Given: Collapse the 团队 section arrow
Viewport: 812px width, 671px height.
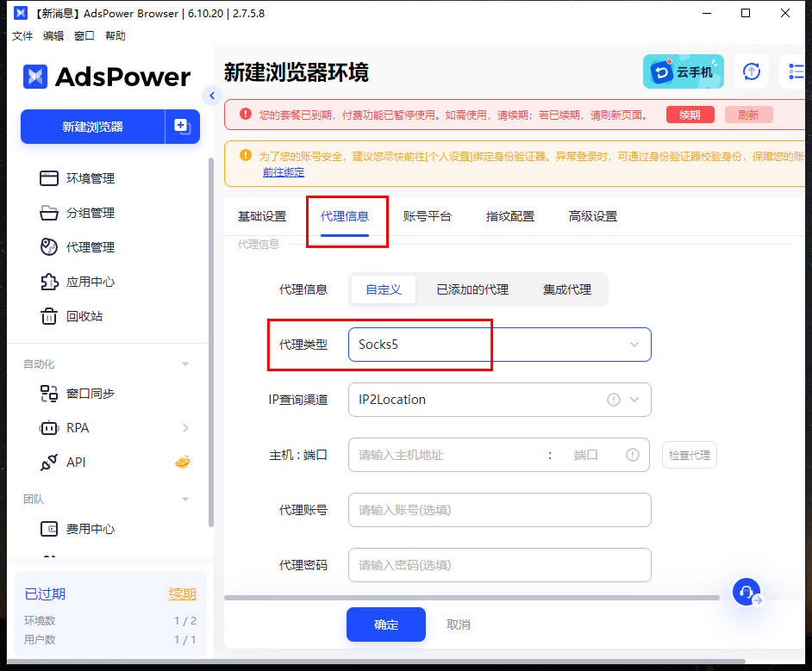Looking at the screenshot, I should [185, 500].
